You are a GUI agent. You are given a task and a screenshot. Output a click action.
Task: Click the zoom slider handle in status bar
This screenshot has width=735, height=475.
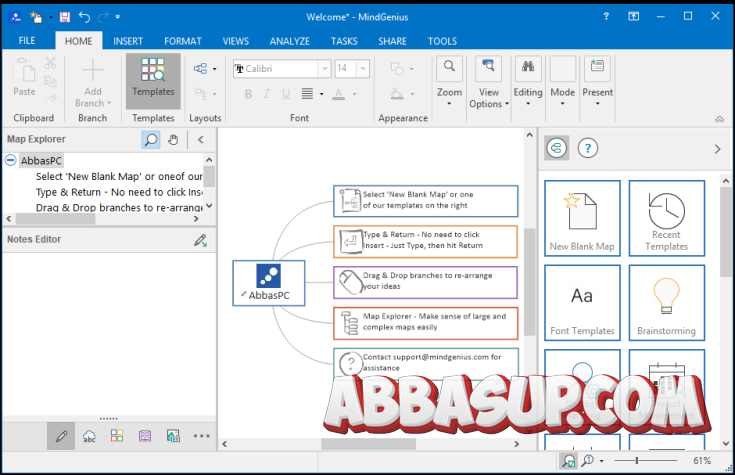pyautogui.click(x=637, y=461)
